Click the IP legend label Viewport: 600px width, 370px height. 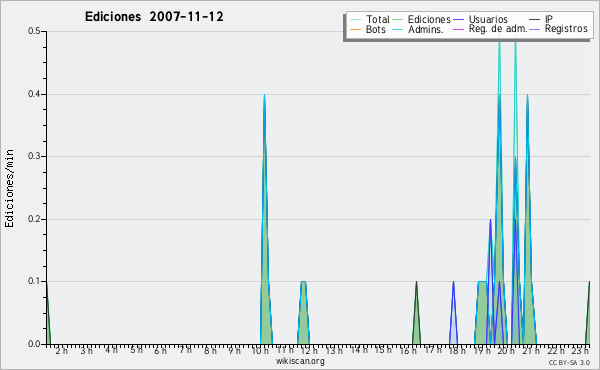point(549,19)
